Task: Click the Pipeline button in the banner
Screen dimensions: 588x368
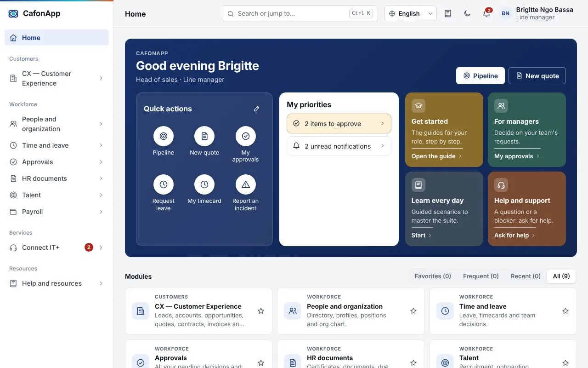Action: tap(481, 76)
